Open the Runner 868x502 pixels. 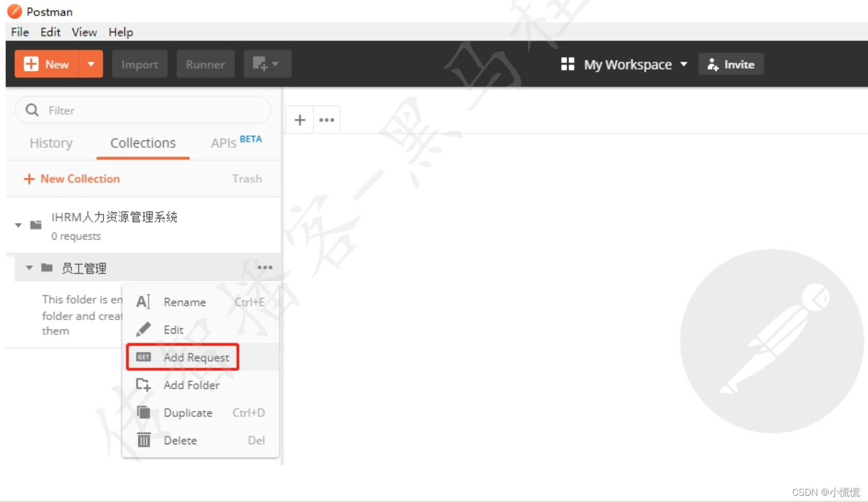click(x=205, y=64)
